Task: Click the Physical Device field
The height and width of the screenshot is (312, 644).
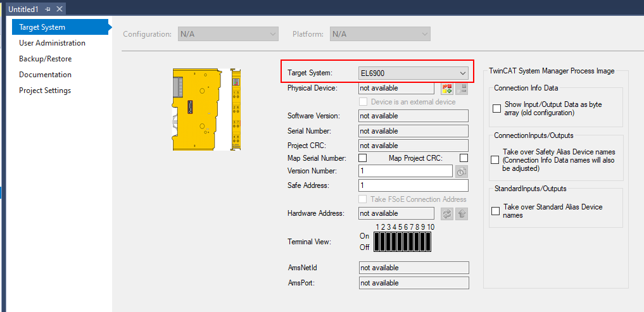Action: pos(396,88)
